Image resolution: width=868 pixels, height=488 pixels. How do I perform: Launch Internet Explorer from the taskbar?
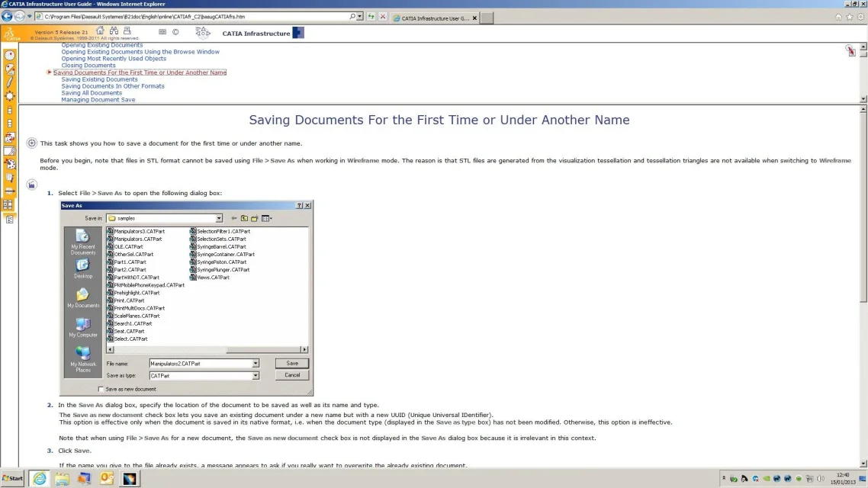pos(40,479)
